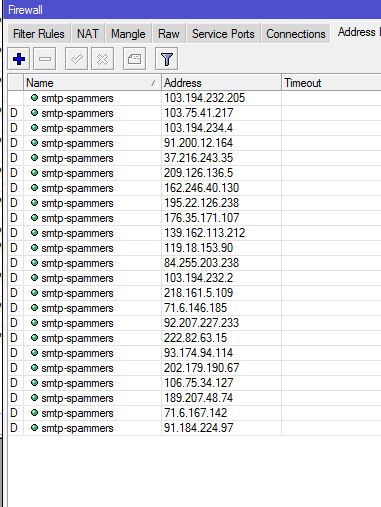Image resolution: width=381 pixels, height=507 pixels.
Task: Click the minus Remove button
Action: pyautogui.click(x=44, y=59)
